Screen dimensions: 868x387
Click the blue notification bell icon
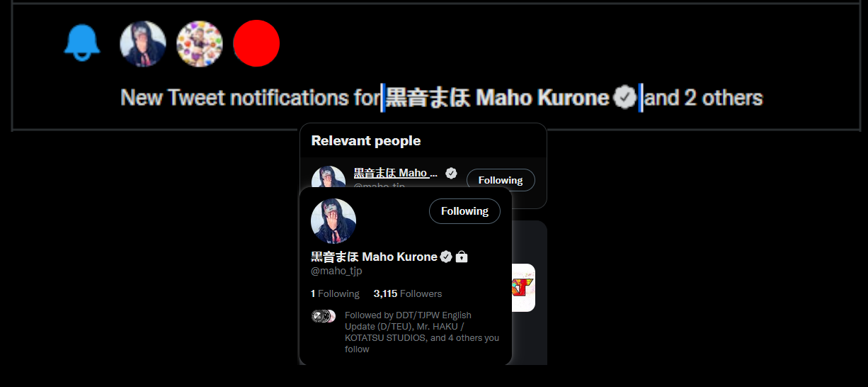tap(82, 43)
